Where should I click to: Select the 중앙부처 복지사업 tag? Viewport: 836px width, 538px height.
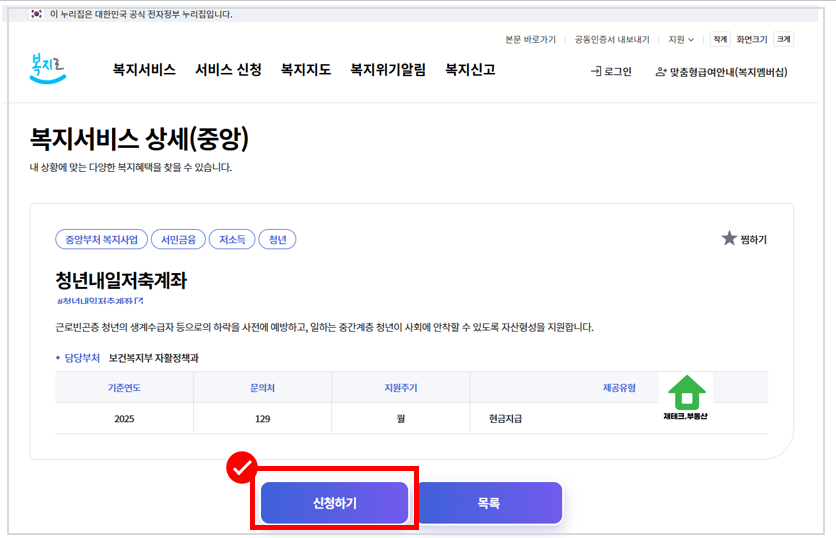(x=101, y=239)
